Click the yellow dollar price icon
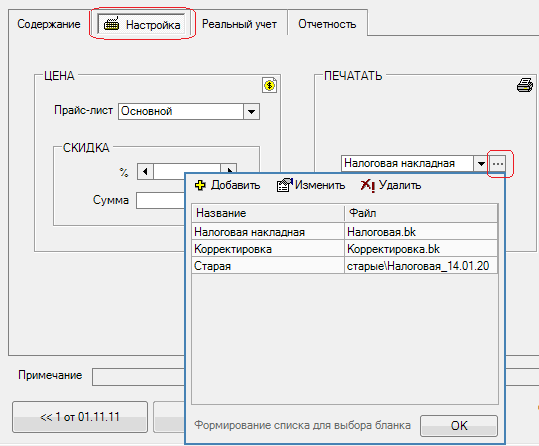Viewport: 539px width, 446px height. coord(270,85)
